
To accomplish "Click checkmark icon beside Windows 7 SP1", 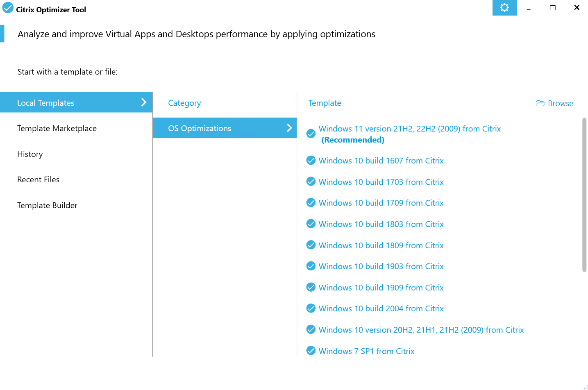I will tap(311, 351).
